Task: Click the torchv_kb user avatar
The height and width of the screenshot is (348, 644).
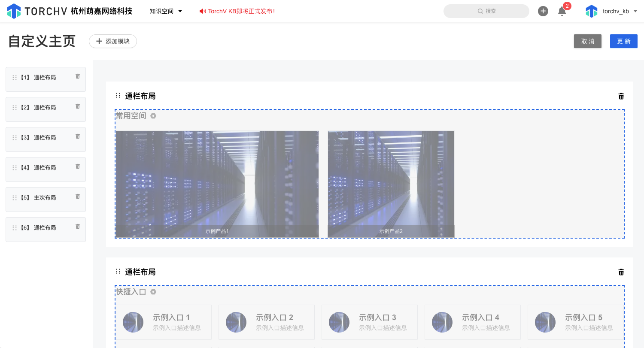Action: click(x=592, y=11)
